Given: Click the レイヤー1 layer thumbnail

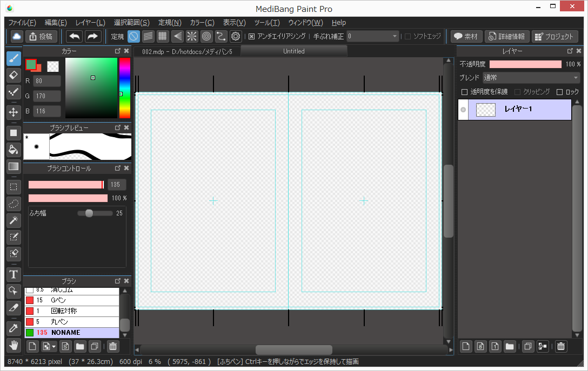Looking at the screenshot, I should [486, 110].
